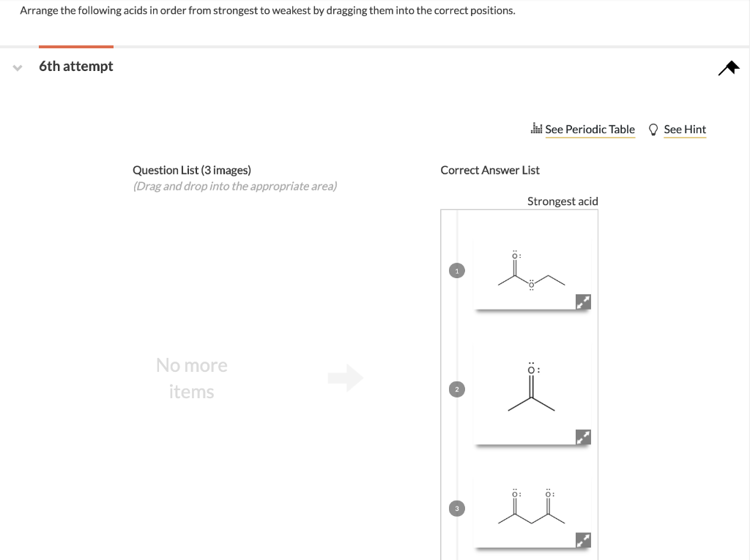Expand the attempt panel using the chevron

(16, 67)
